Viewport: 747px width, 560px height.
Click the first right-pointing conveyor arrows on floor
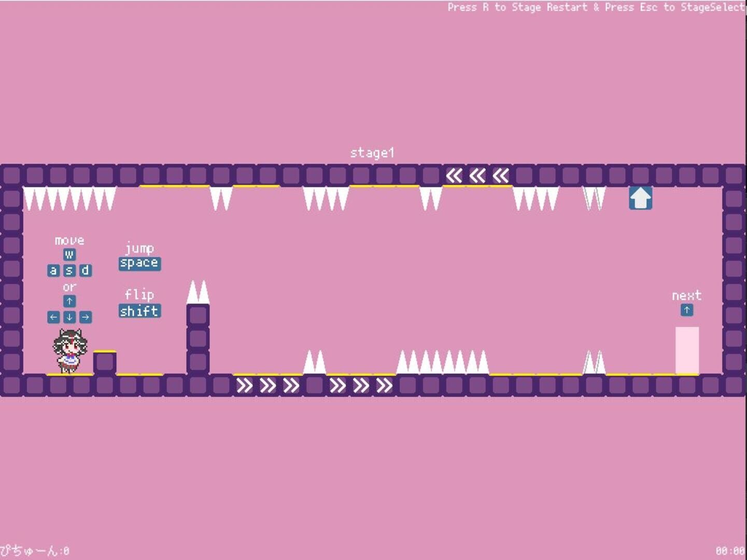pos(267,385)
